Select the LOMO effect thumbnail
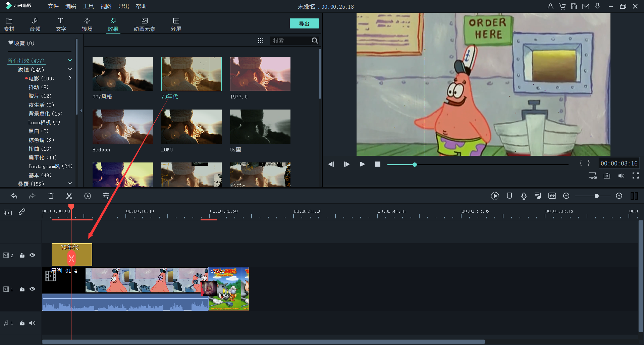The image size is (644, 345). (191, 127)
